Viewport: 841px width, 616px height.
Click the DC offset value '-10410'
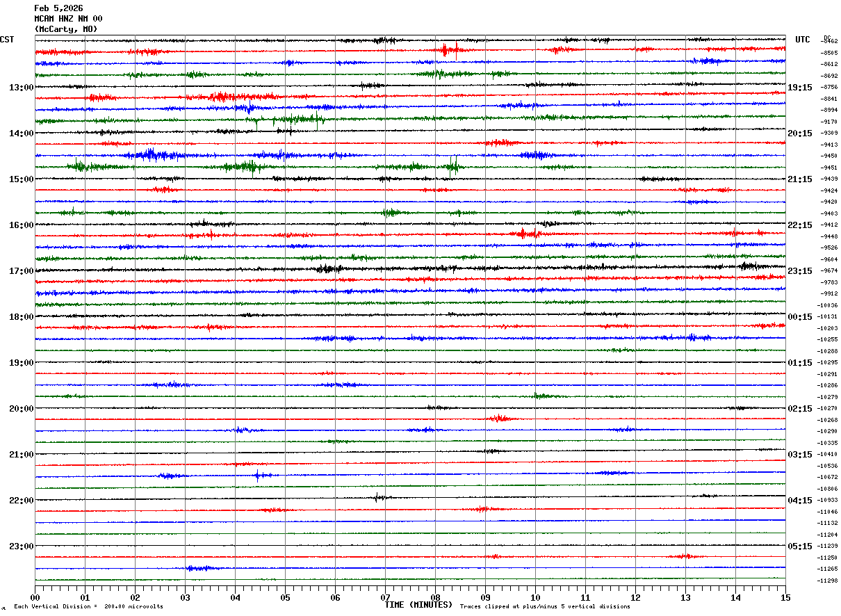[828, 454]
